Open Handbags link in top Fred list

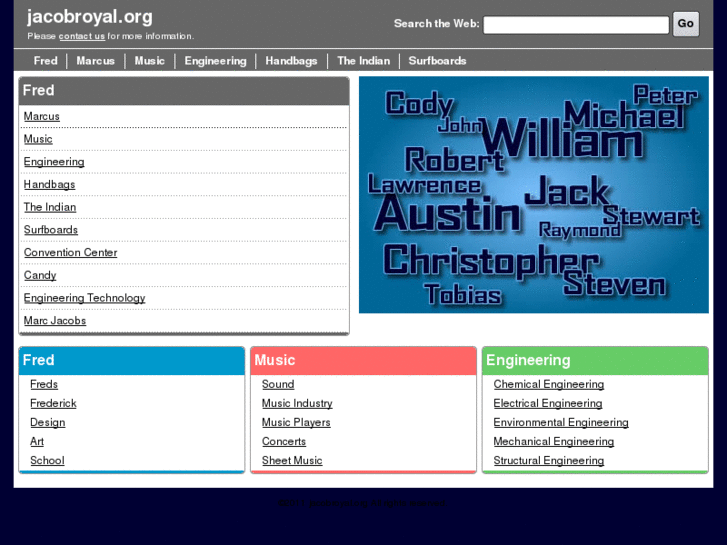pyautogui.click(x=49, y=185)
